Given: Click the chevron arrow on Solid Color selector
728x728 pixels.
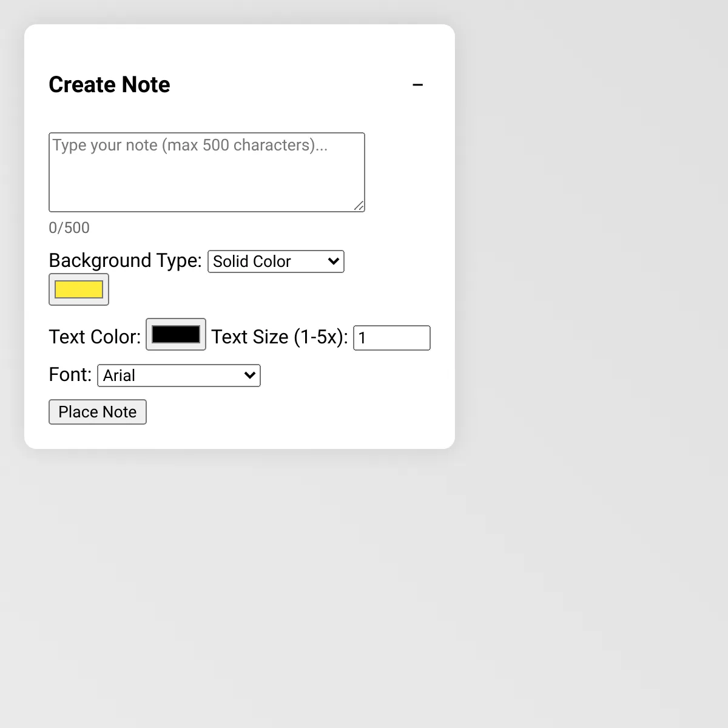Looking at the screenshot, I should (x=333, y=261).
